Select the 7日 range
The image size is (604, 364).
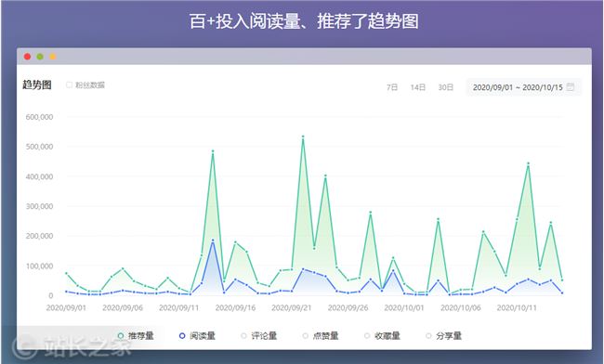point(392,87)
